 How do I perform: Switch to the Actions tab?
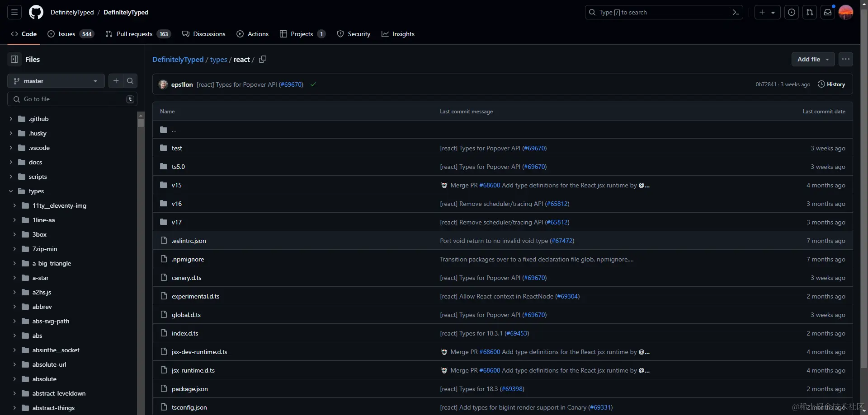pos(252,34)
